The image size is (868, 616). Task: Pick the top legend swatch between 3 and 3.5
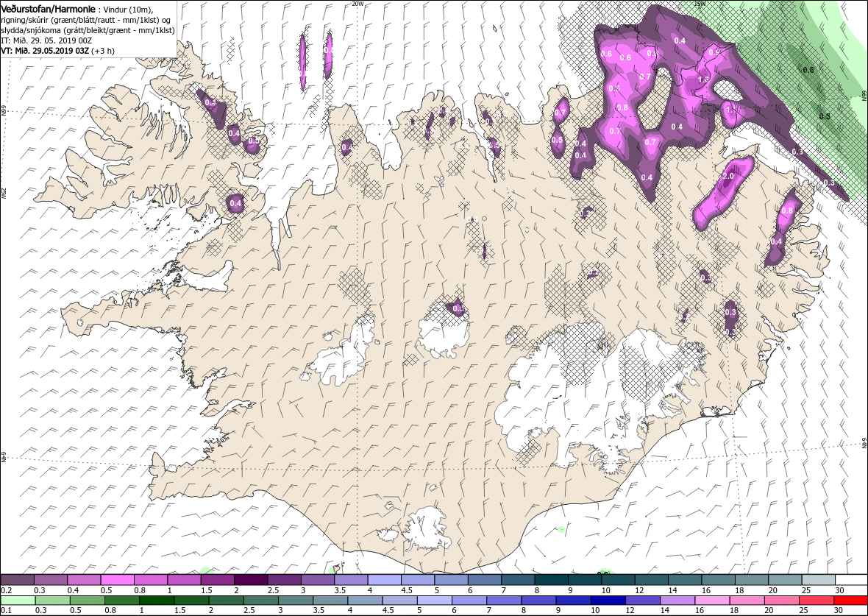317,580
